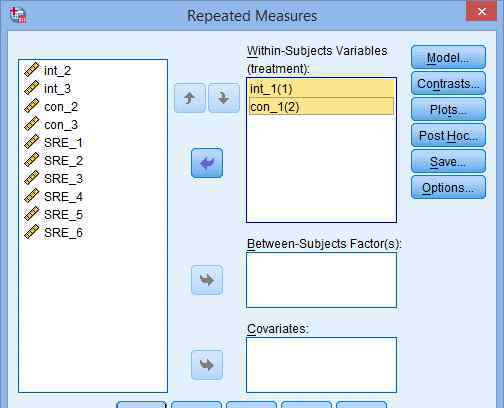Viewport: 504px width, 408px height.
Task: Select the int_2 scale variable icon
Action: [32, 70]
